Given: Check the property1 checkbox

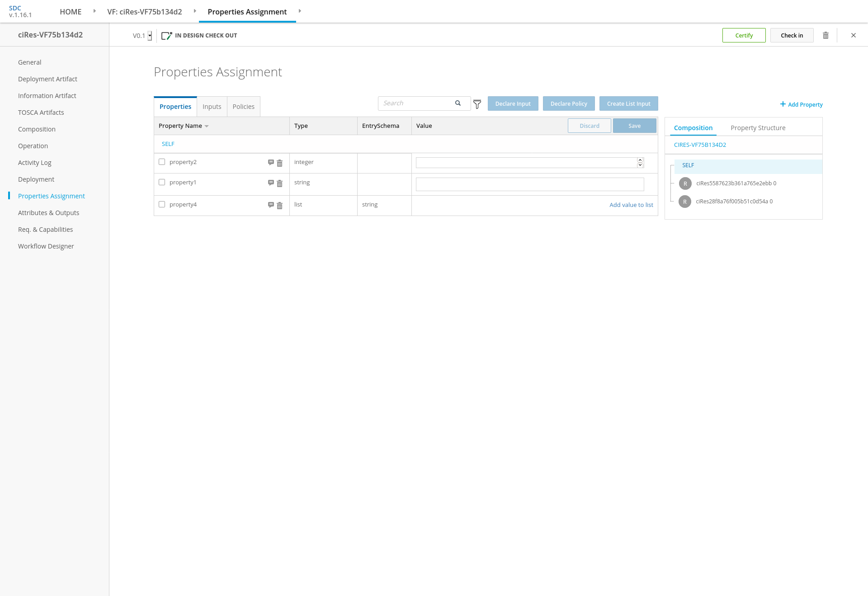Looking at the screenshot, I should pyautogui.click(x=162, y=182).
